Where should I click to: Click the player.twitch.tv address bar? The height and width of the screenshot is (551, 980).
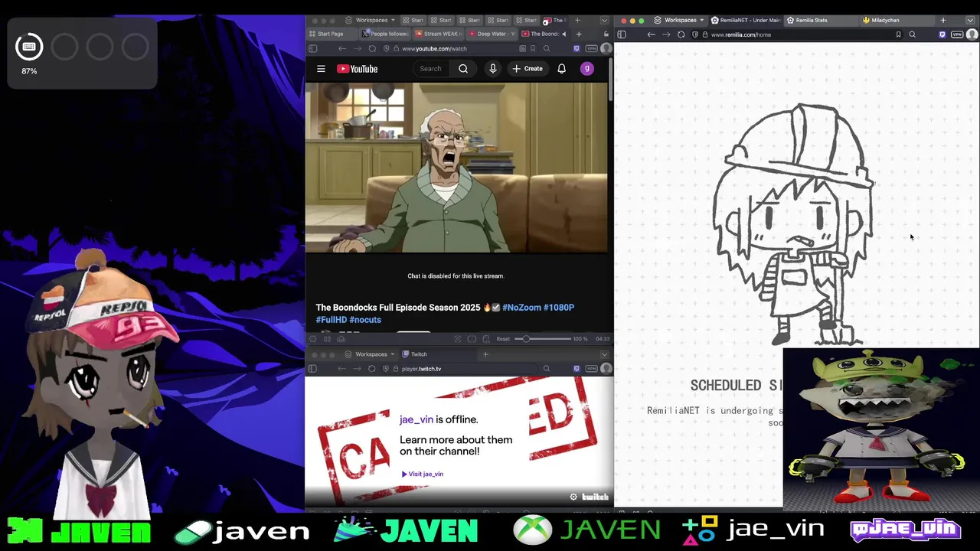pyautogui.click(x=459, y=369)
